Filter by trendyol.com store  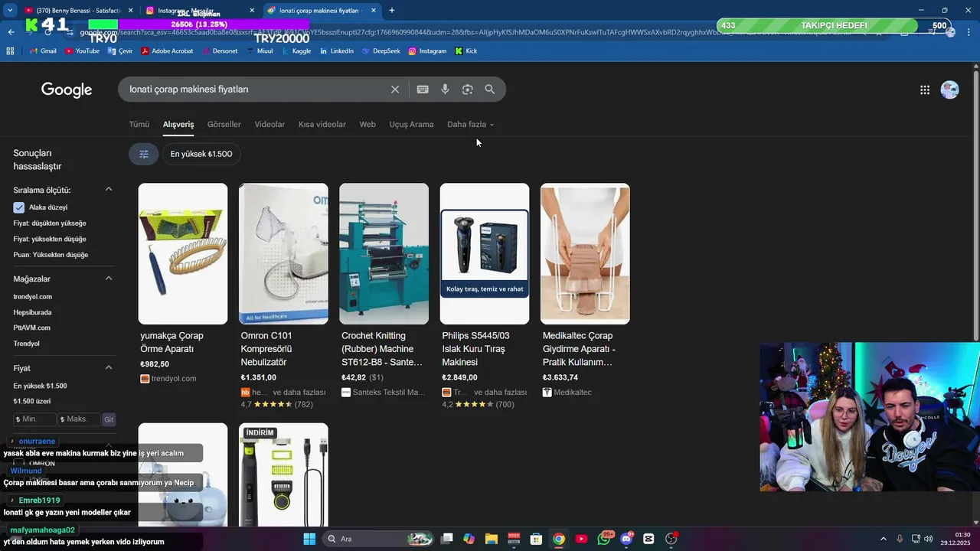coord(33,297)
